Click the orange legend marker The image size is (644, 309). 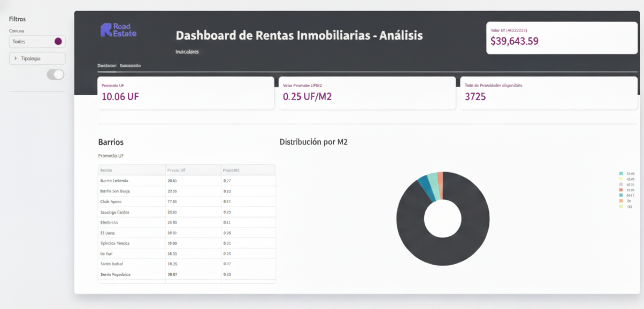pyautogui.click(x=620, y=200)
